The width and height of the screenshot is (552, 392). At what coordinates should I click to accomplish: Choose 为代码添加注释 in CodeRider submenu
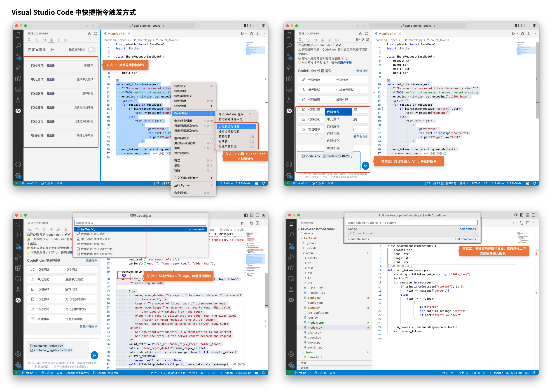[236, 127]
